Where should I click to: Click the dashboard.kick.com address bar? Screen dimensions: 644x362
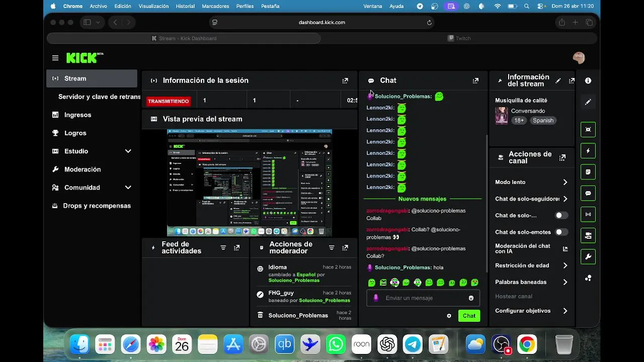click(322, 23)
